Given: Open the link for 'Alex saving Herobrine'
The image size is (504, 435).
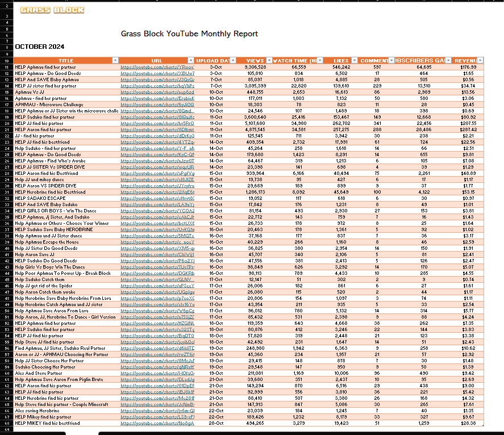Looking at the screenshot, I should point(157,411).
